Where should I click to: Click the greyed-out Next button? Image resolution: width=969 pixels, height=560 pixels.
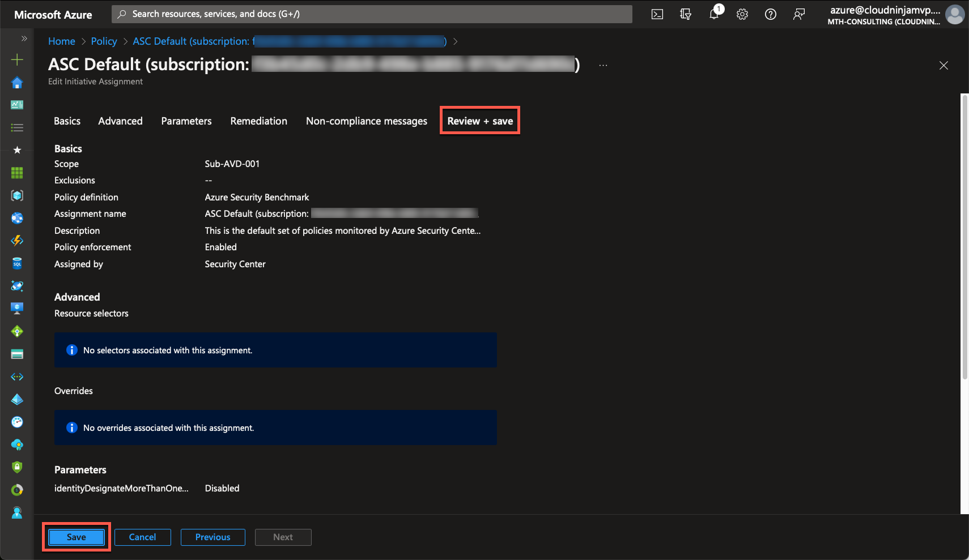click(283, 537)
